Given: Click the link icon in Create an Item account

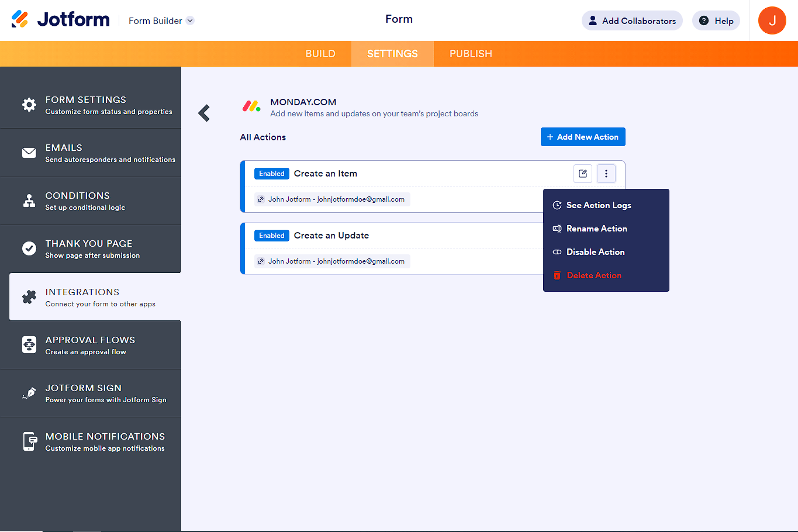Looking at the screenshot, I should pos(261,199).
